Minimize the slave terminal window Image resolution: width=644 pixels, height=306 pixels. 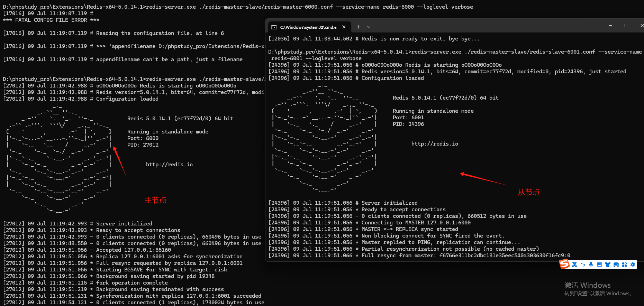tap(610, 26)
